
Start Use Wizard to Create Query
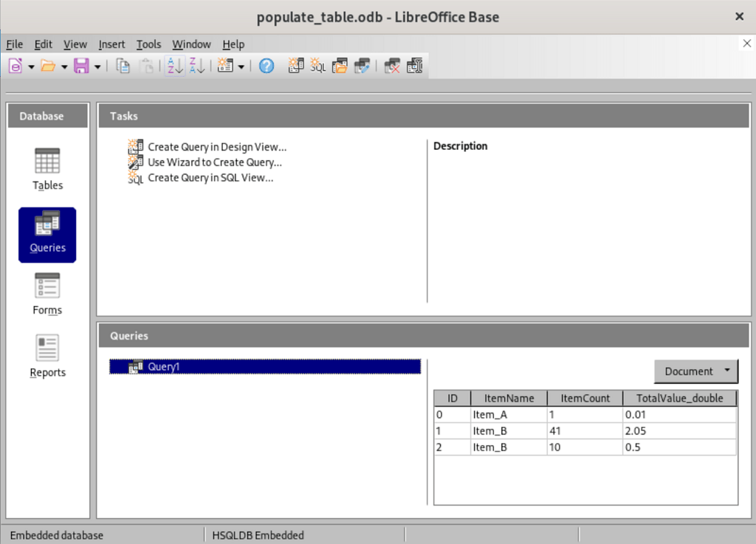214,162
